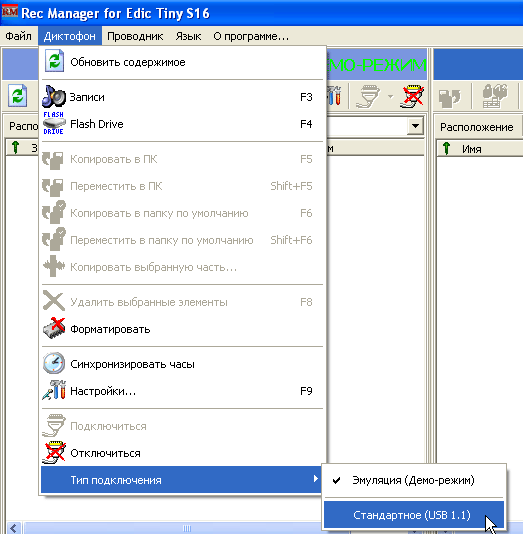
Task: Open the Проводник menu
Action: [x=135, y=36]
